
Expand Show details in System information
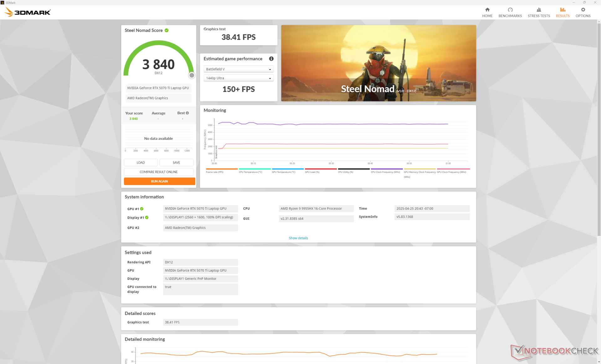click(x=298, y=238)
